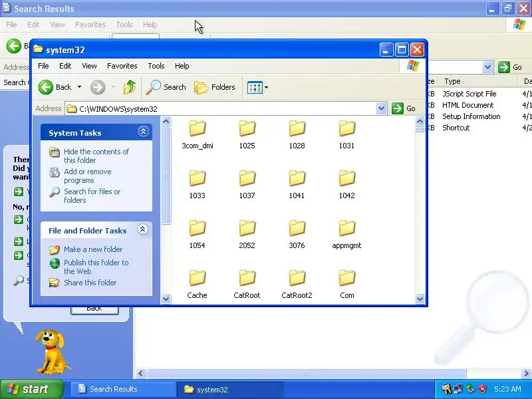
Task: Click the address field showing C:\WINDOWS\system32
Action: click(x=221, y=109)
